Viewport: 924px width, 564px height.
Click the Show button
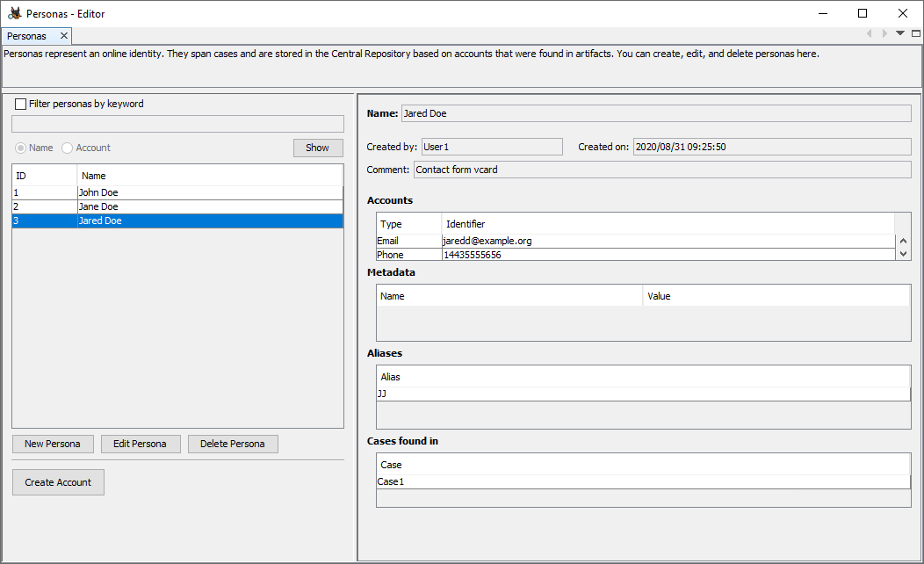tap(317, 148)
